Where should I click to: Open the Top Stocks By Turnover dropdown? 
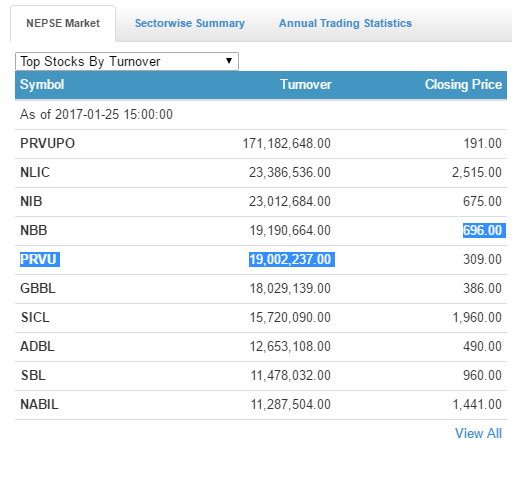tap(127, 62)
